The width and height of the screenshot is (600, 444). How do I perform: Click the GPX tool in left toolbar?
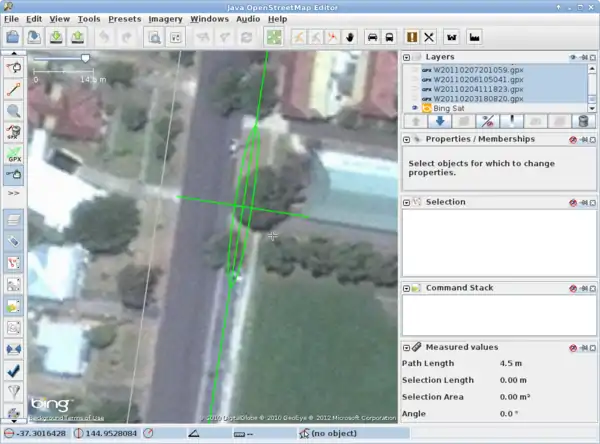pos(14,154)
